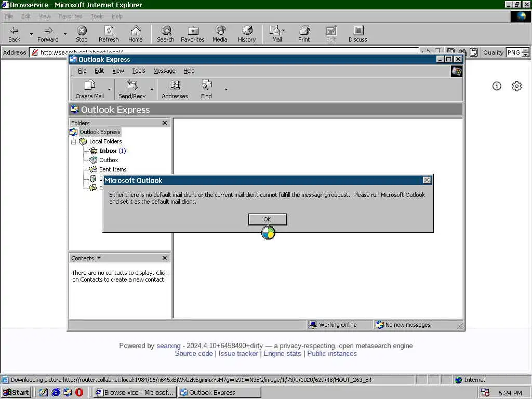Switch to Outlook Express taskbar button
Screen dimensions: 532x399
click(220, 393)
